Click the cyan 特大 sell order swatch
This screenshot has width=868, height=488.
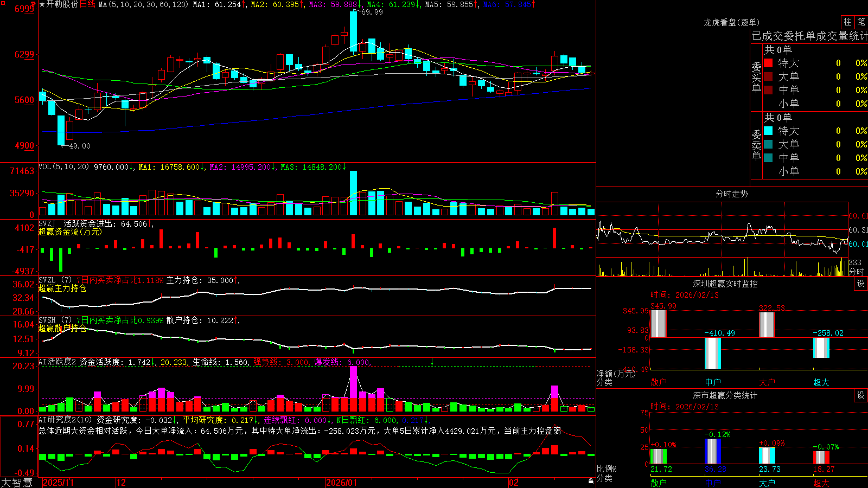(x=768, y=131)
